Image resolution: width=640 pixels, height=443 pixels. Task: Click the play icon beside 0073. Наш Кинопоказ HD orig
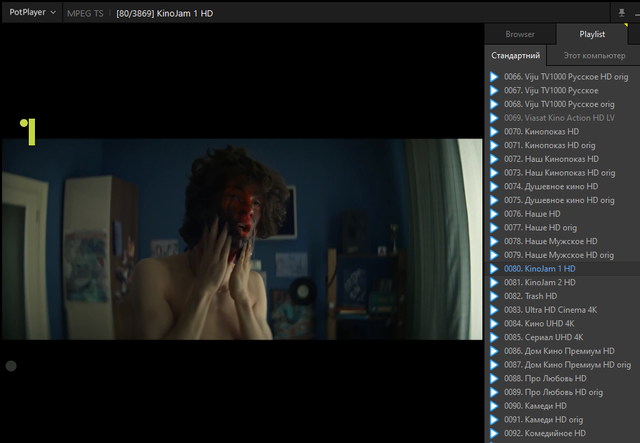494,173
